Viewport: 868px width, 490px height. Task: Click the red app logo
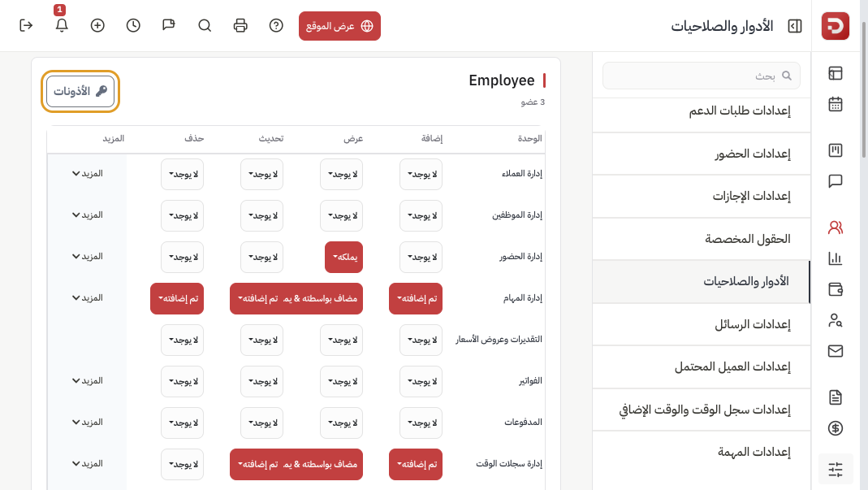click(x=835, y=26)
